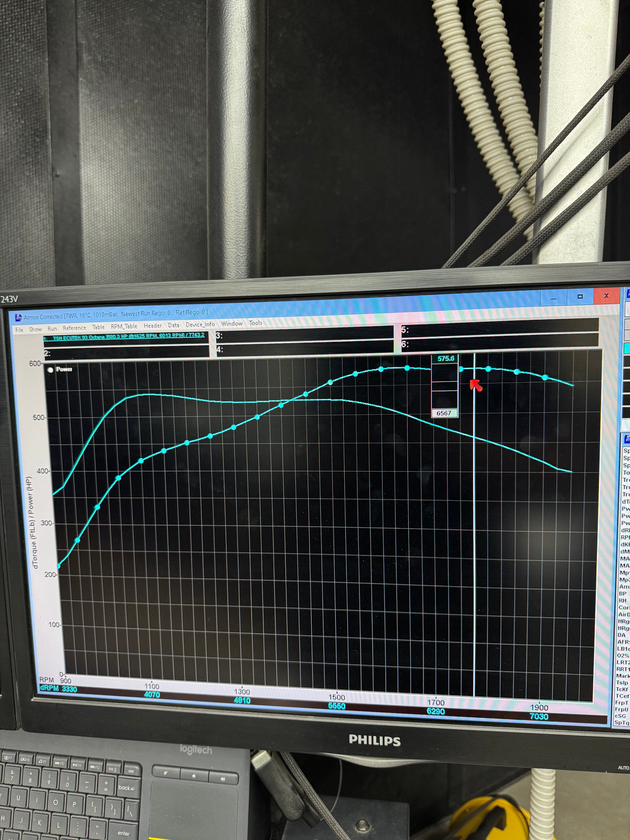Select TcKf in the side channel list
Image resolution: width=630 pixels, height=840 pixels.
coord(622,689)
